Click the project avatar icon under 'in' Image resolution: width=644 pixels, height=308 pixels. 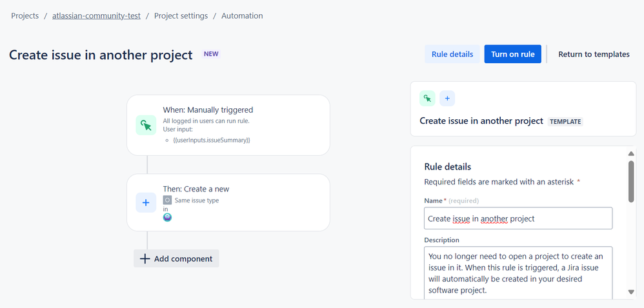pos(167,217)
